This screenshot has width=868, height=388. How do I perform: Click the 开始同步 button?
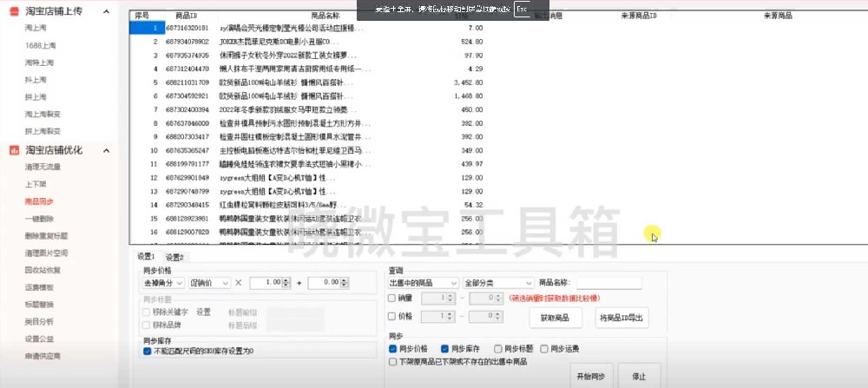(x=590, y=377)
